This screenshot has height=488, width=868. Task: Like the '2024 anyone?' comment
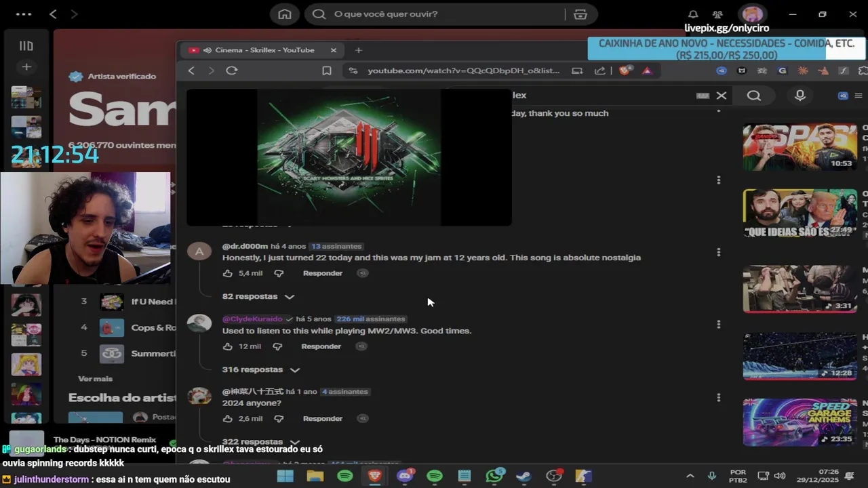coord(227,419)
